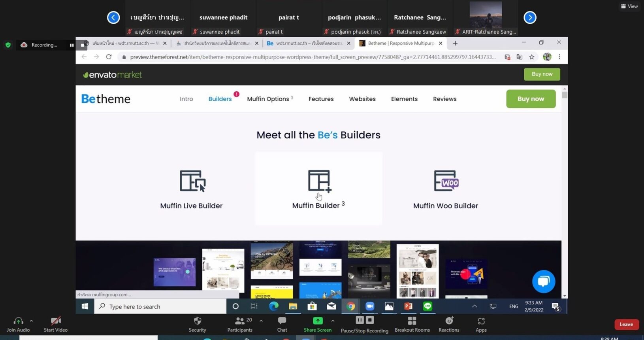644x340 pixels.
Task: Go forward in browser history
Action: click(x=96, y=57)
